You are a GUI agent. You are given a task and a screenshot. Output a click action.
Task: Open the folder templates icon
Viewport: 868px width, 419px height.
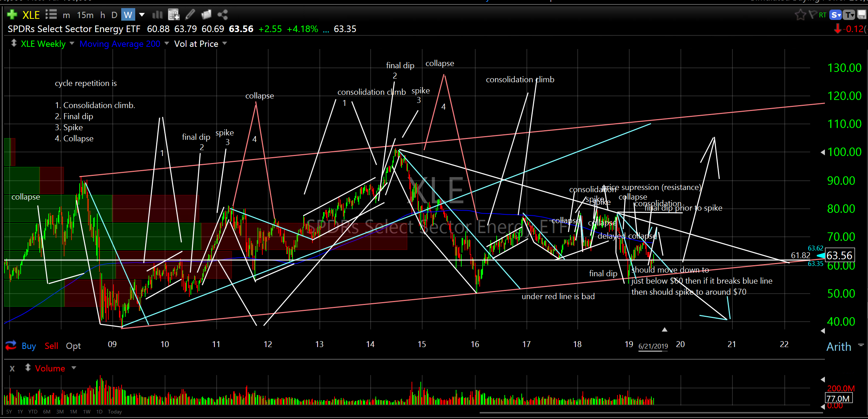(x=206, y=15)
